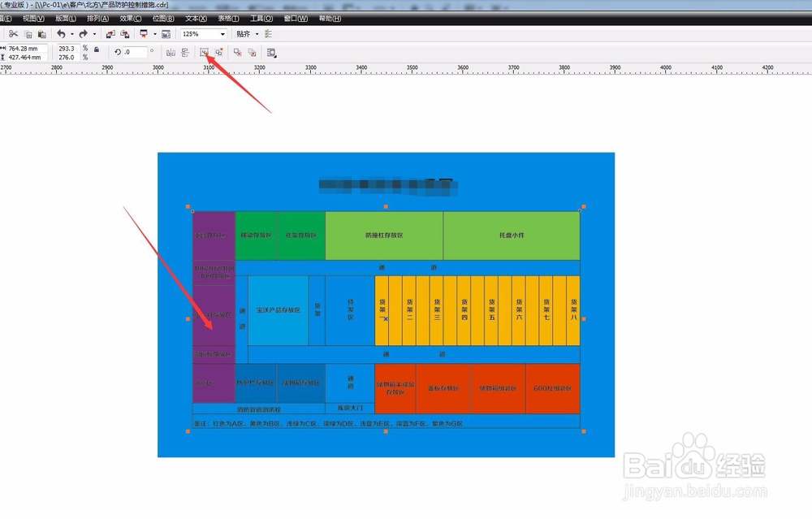
Task: Click the Export icon
Action: [125, 34]
